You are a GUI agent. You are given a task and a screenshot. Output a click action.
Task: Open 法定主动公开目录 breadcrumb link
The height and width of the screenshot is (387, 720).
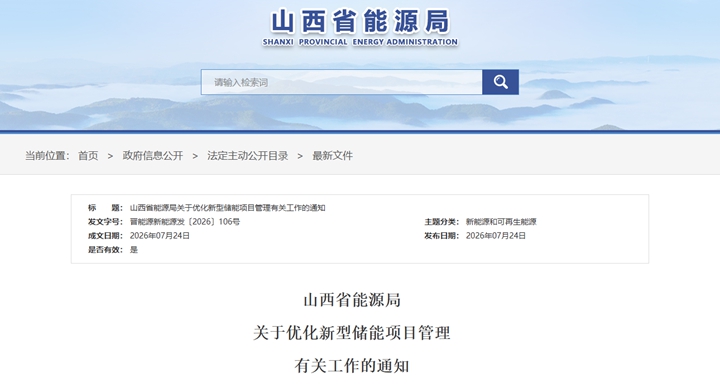248,156
